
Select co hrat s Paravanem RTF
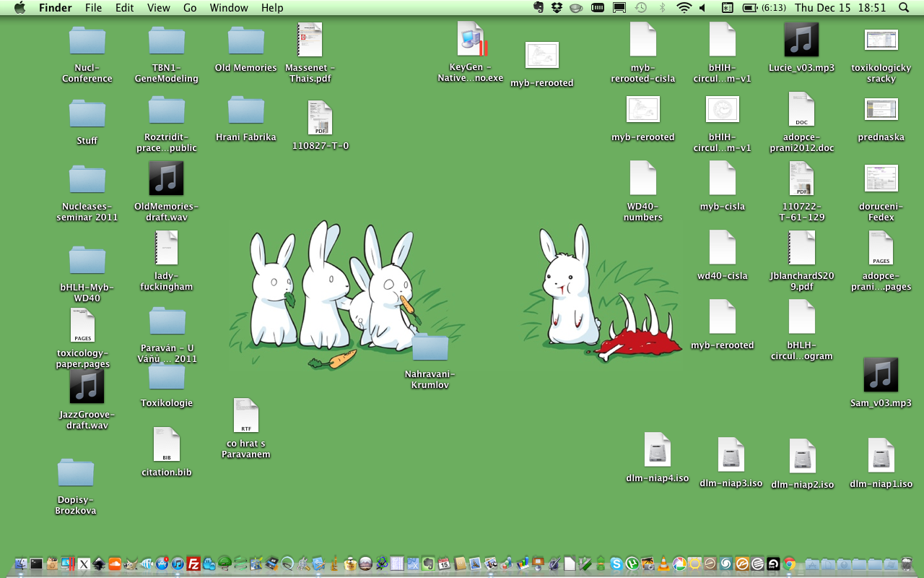246,415
